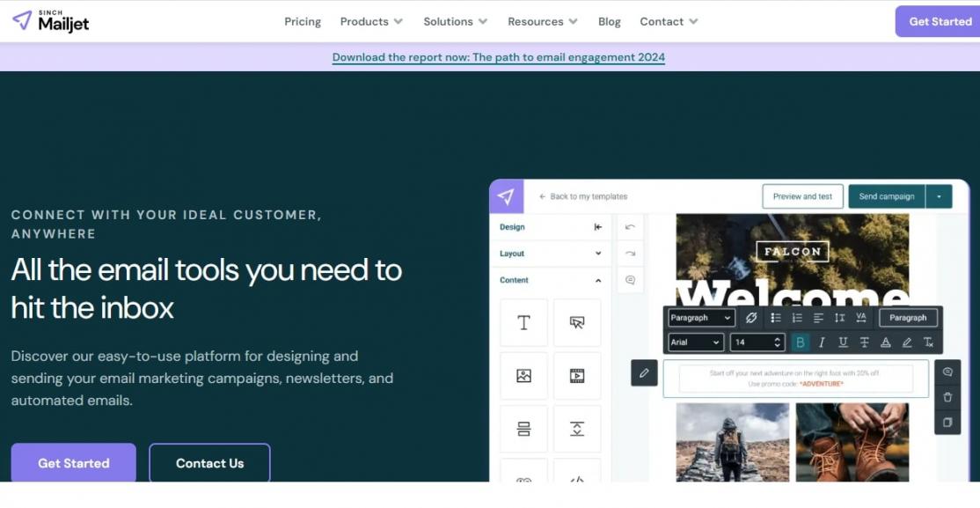Apply strikethrough formatting
This screenshot has height=508, width=980.
point(865,342)
